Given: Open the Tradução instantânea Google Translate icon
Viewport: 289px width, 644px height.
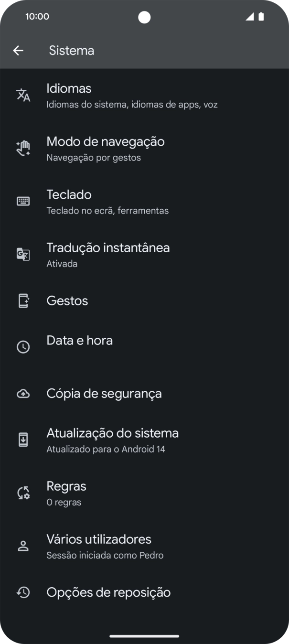Looking at the screenshot, I should (23, 254).
